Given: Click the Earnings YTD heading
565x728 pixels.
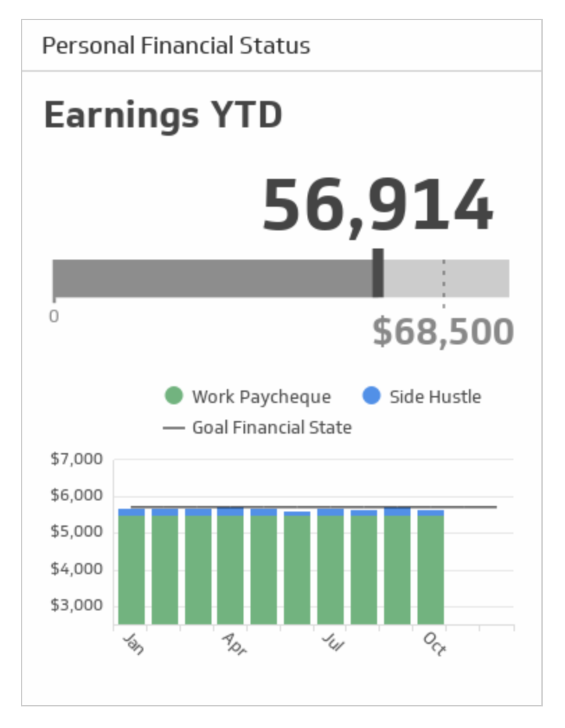Looking at the screenshot, I should (163, 116).
